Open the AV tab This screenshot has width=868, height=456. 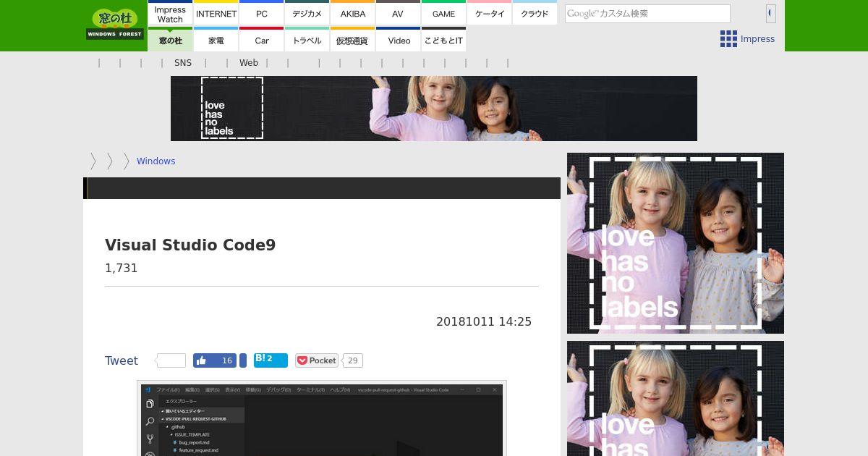398,14
